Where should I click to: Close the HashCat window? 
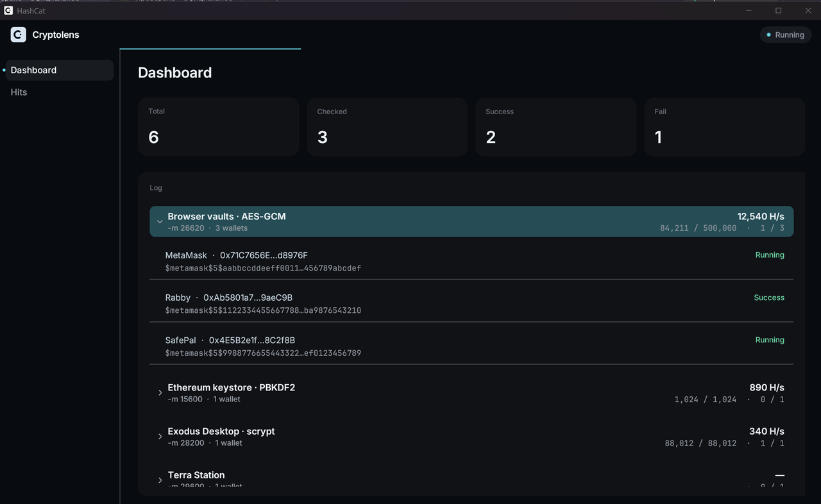808,10
